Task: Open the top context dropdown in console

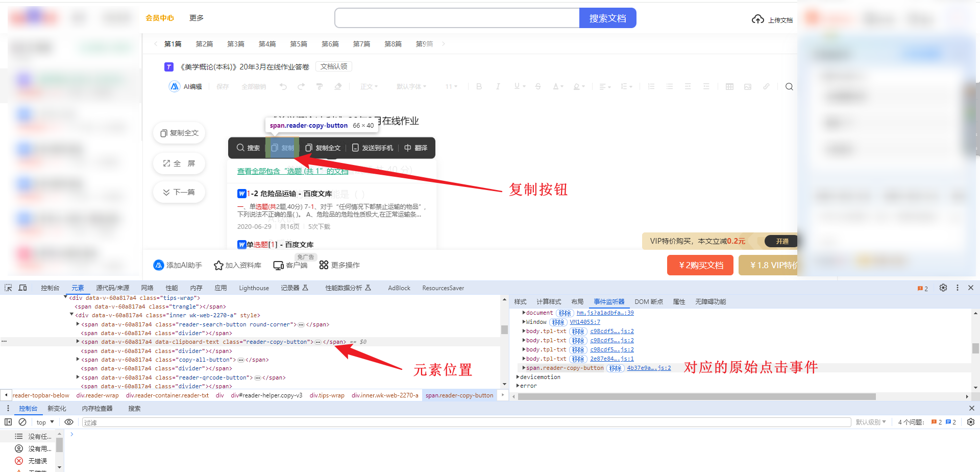Action: pyautogui.click(x=45, y=422)
